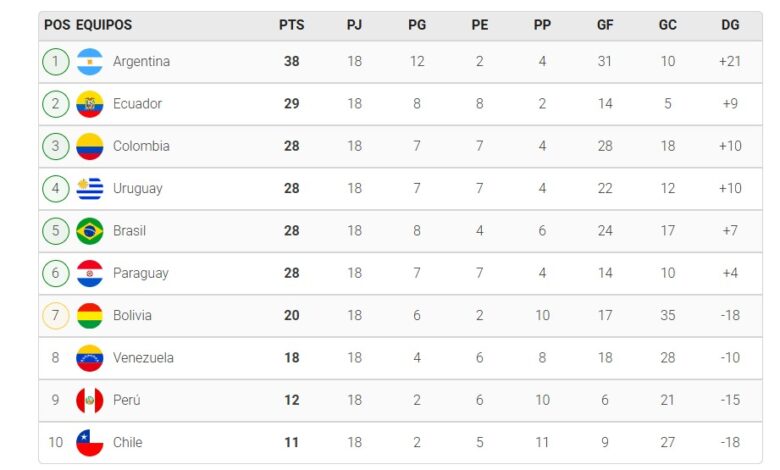Screen dimensions: 780x470
Task: Sort by the DG column header
Action: point(729,25)
